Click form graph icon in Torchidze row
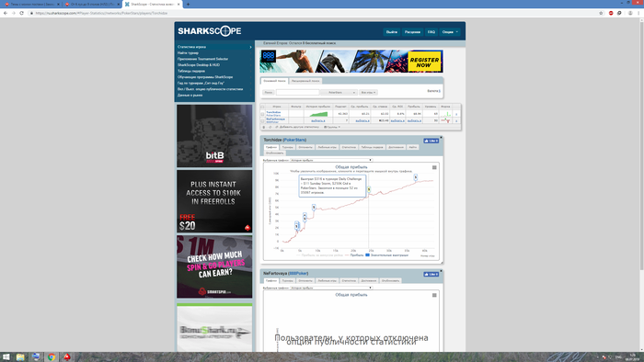The image size is (644, 362). coord(445,114)
